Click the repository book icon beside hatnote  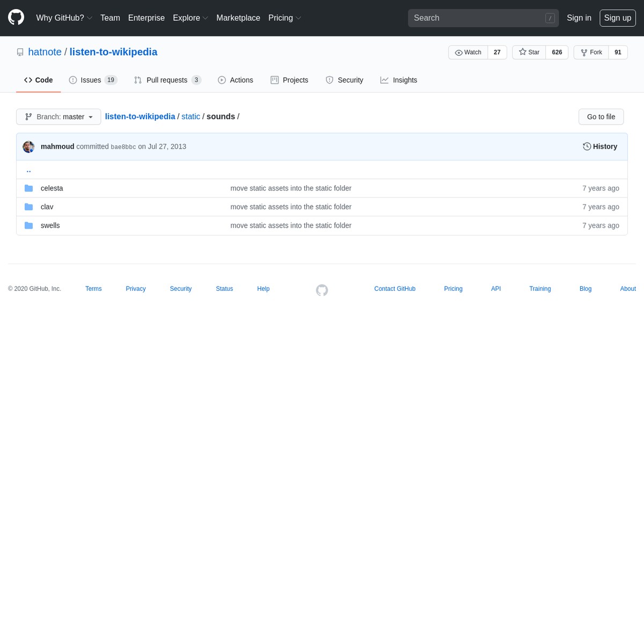20,52
